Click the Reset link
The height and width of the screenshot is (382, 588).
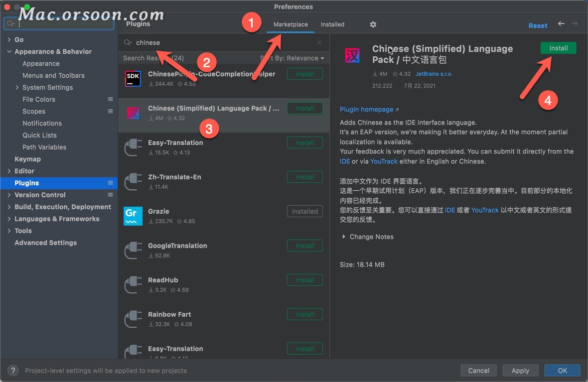coord(538,25)
